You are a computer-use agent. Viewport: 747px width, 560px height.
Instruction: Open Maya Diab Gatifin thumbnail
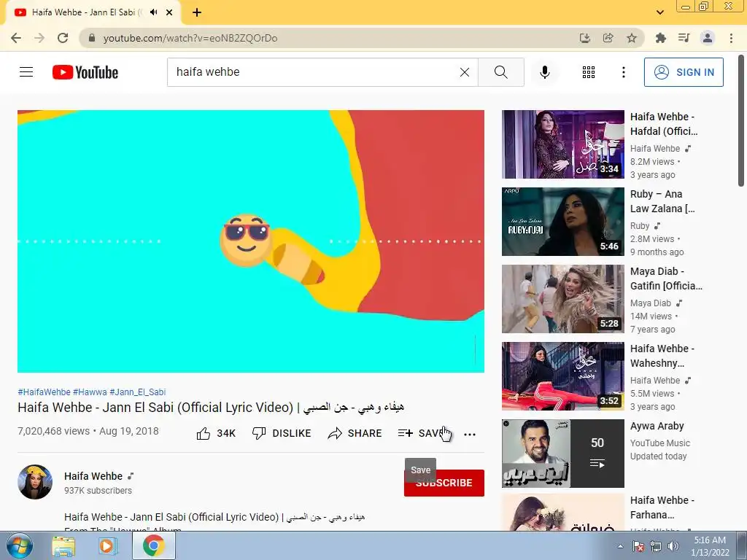pos(562,298)
